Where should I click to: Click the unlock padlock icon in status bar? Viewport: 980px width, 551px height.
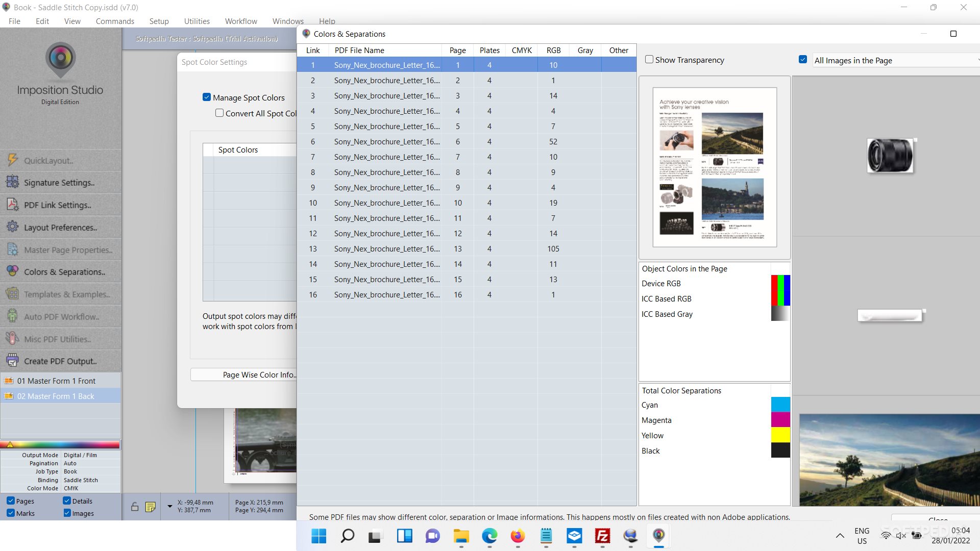click(135, 507)
